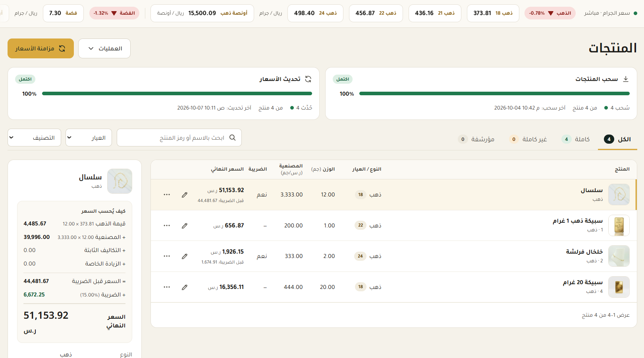Edit the سبيكة 20 غرام product
This screenshot has width=644, height=358.
coord(185,287)
